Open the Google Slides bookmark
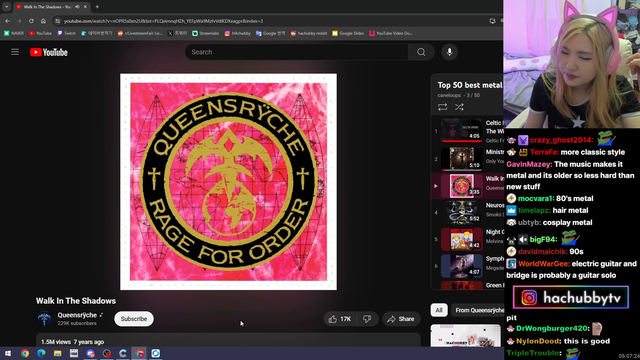The width and height of the screenshot is (640, 360). click(x=348, y=33)
